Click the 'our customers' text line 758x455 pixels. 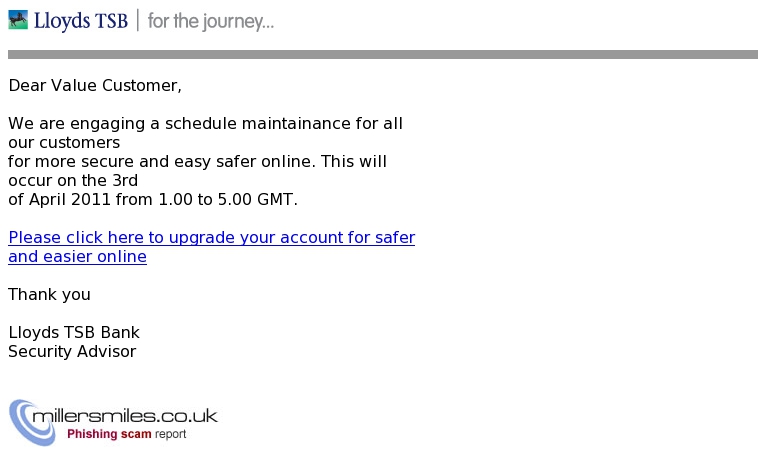click(x=64, y=143)
